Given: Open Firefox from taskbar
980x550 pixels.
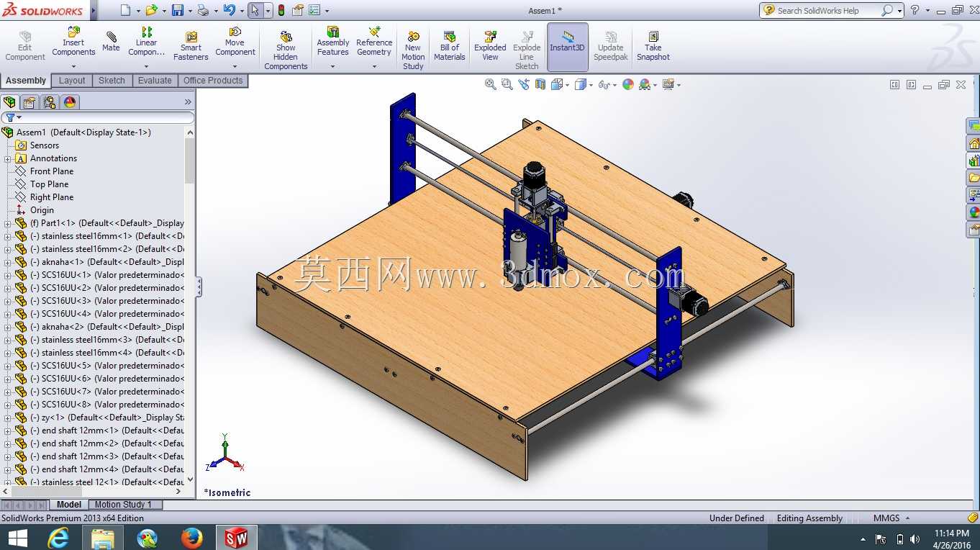Looking at the screenshot, I should (191, 538).
